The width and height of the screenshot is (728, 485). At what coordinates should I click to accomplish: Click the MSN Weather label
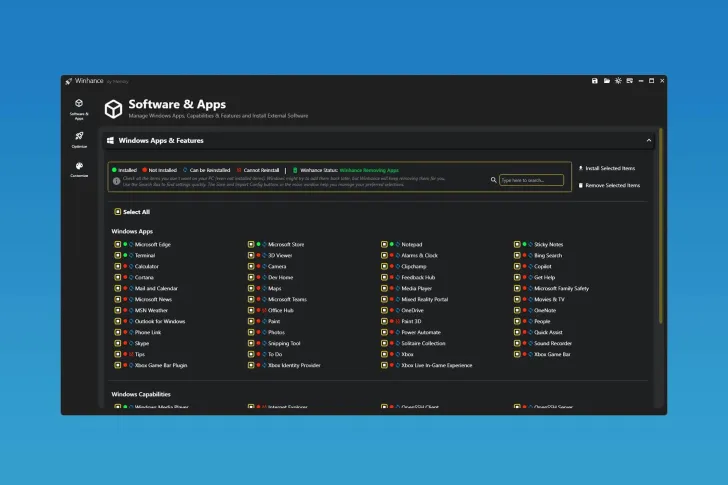click(151, 310)
